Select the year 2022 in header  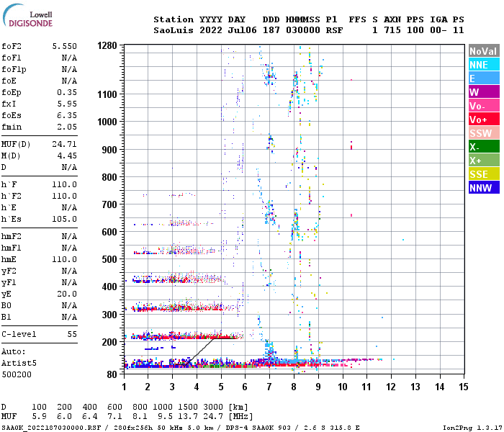point(211,30)
